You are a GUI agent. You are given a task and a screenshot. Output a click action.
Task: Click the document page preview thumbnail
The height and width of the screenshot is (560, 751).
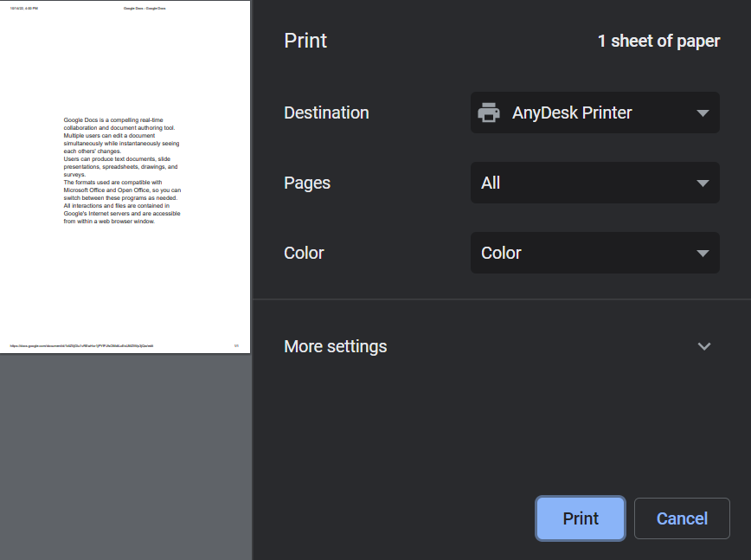[x=125, y=177]
